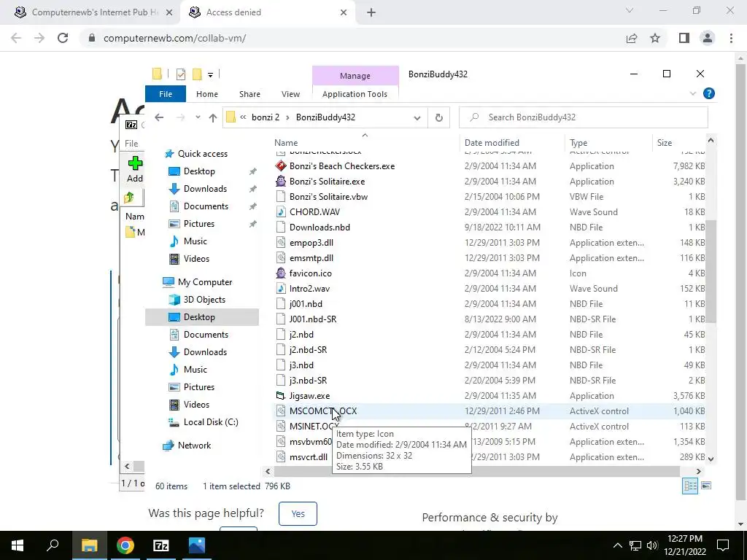Image resolution: width=747 pixels, height=560 pixels.
Task: Click the Refresh button beside address bar
Action: pos(438,117)
